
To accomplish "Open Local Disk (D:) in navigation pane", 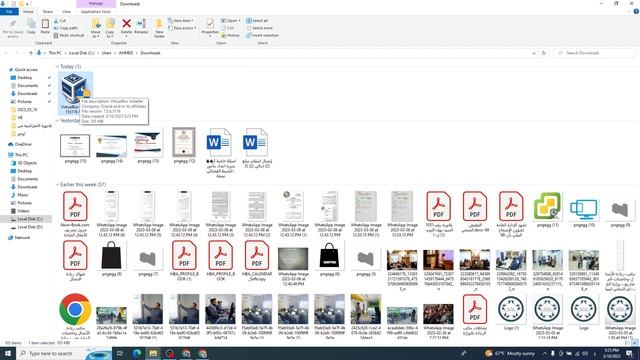I will tap(30, 227).
